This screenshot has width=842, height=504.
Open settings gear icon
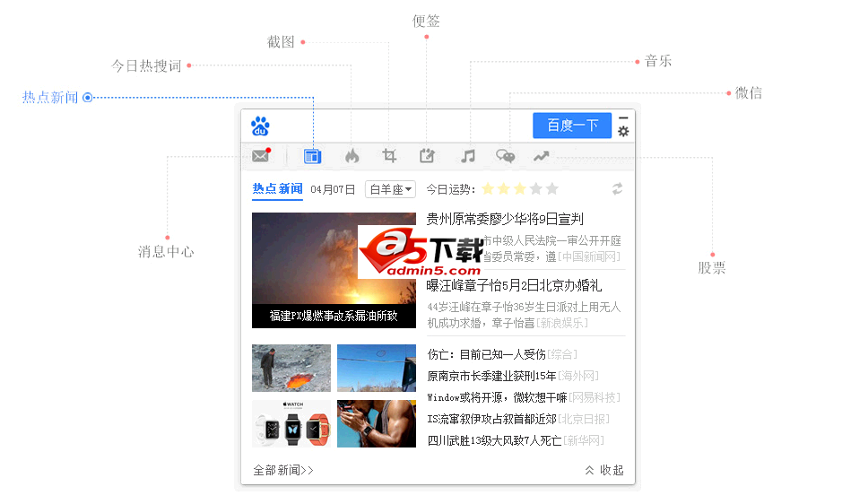[623, 131]
